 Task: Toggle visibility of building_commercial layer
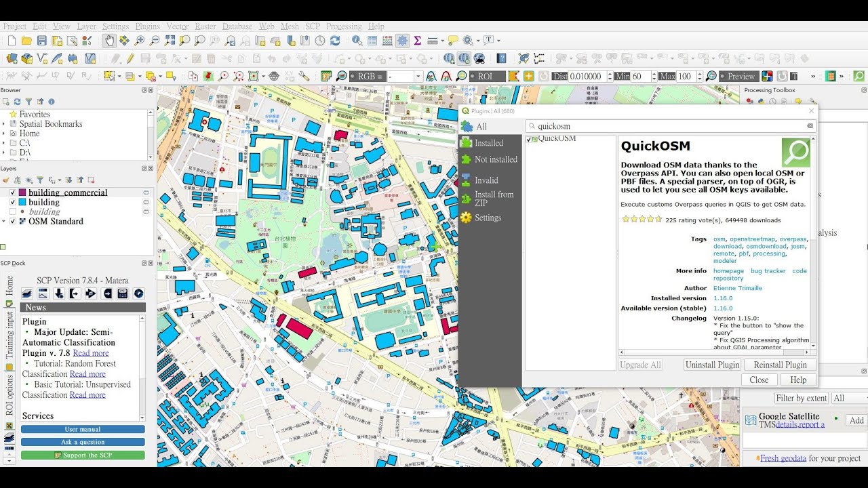(13, 193)
